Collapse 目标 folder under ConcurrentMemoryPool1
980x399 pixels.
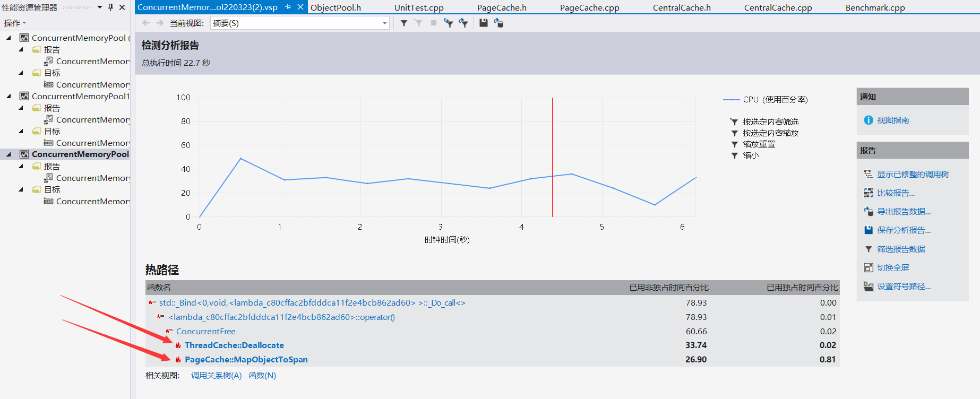[x=21, y=131]
